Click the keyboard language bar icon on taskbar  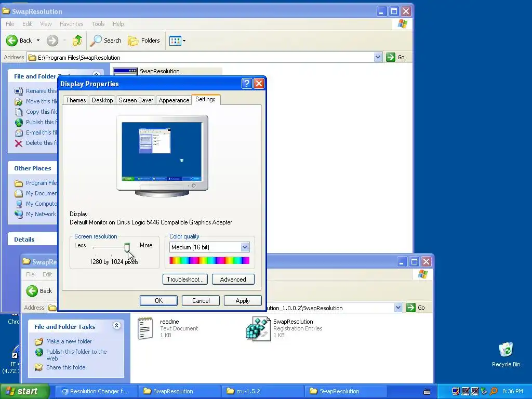click(x=427, y=392)
